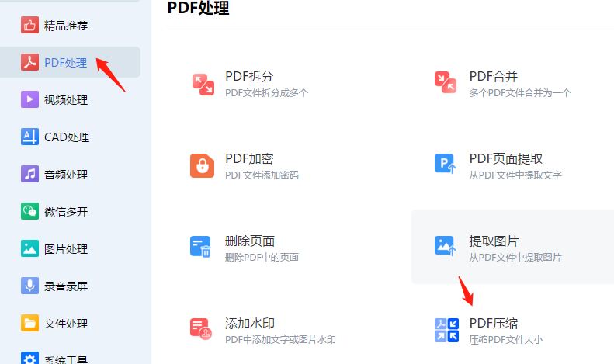Click the PDF压缩 compress icon

446,330
